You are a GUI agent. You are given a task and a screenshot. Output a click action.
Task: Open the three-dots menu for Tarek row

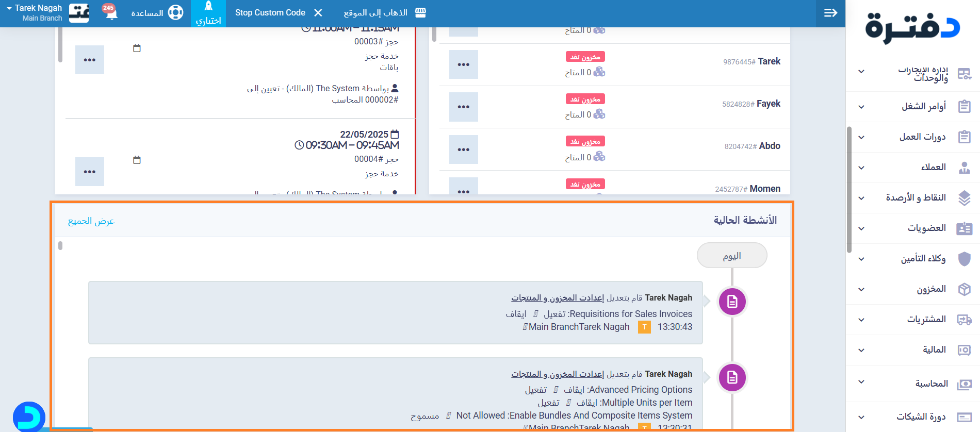[463, 64]
